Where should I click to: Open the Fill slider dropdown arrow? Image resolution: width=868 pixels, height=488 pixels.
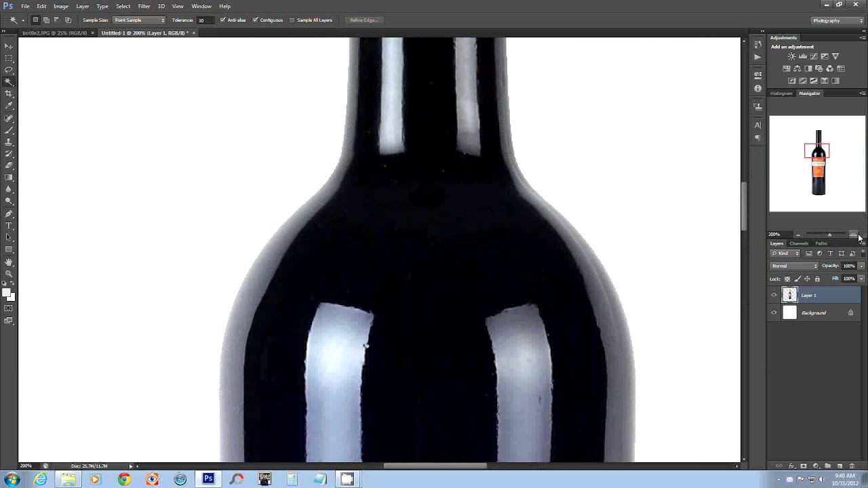[x=861, y=279]
